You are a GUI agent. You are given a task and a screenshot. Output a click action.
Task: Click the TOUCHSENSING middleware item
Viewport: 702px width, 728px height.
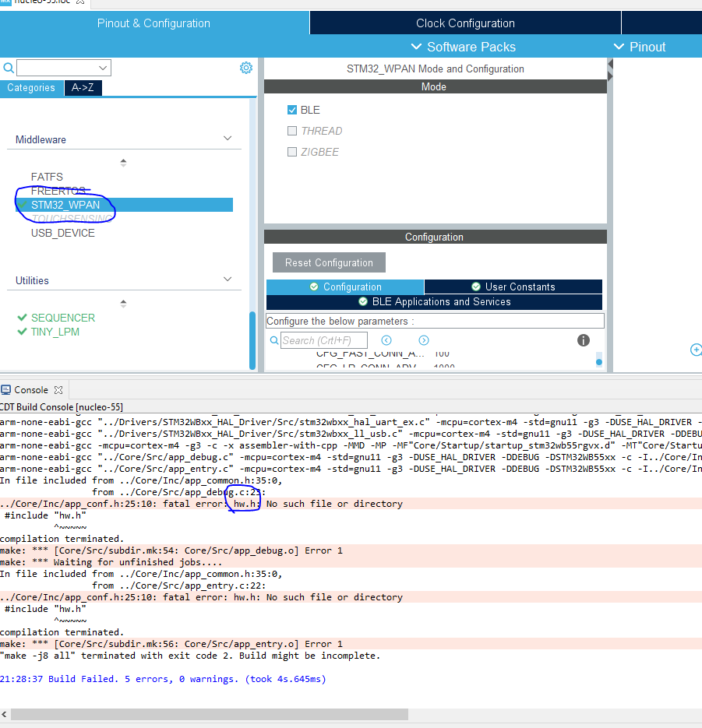click(x=72, y=219)
